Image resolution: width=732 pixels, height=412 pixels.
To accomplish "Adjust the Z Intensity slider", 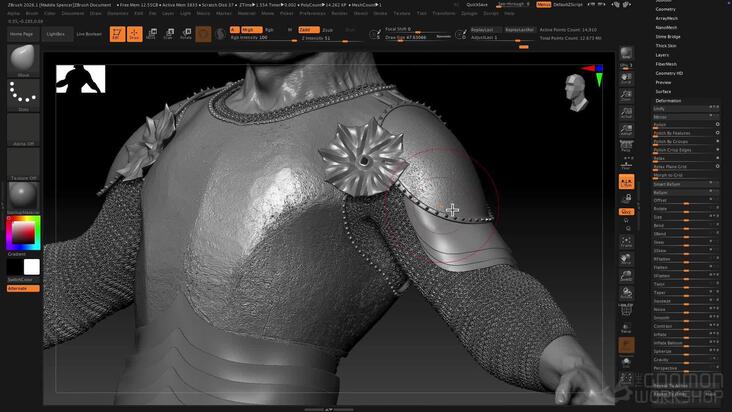I will pos(331,38).
